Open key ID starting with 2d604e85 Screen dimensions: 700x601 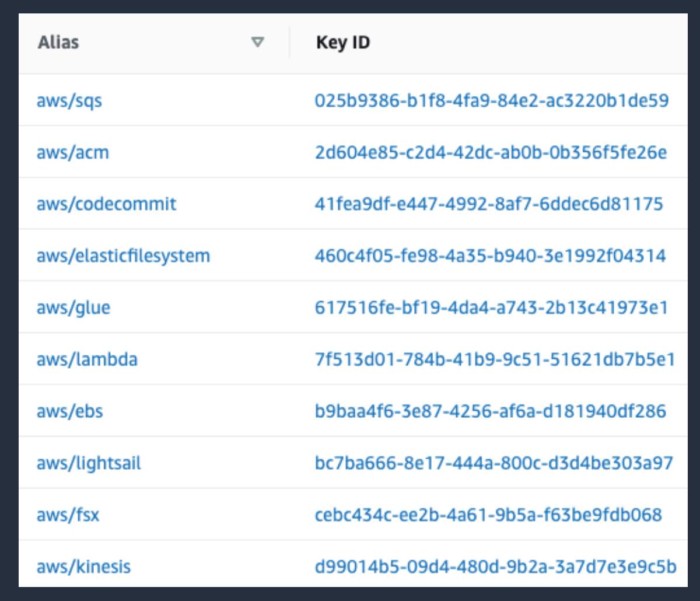coord(491,152)
